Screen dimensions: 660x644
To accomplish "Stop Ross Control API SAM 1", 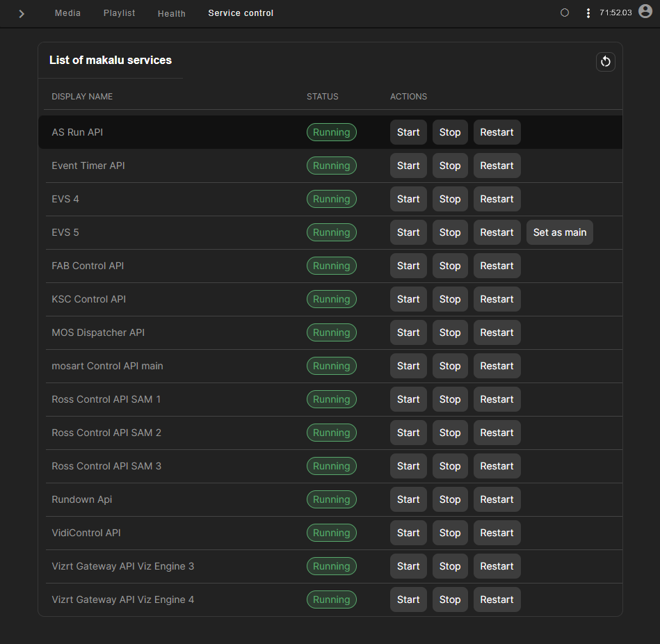I will coord(450,399).
